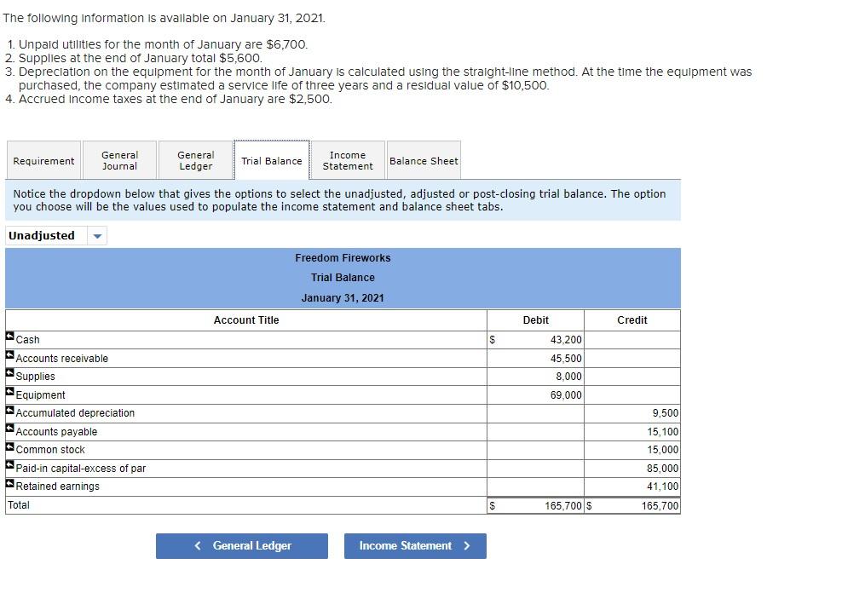Click the arrow icon beside Accumulated depreciation
The width and height of the screenshot is (842, 616).
point(9,410)
